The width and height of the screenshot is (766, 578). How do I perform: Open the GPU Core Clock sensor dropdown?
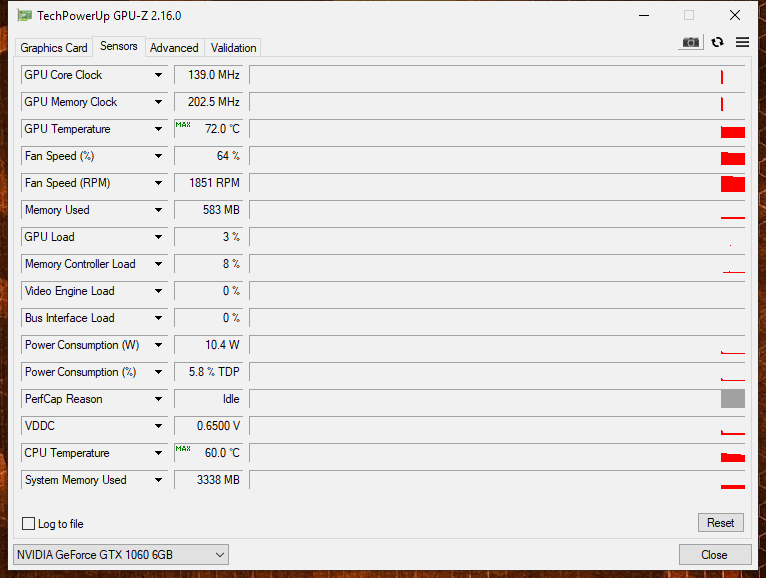(158, 75)
